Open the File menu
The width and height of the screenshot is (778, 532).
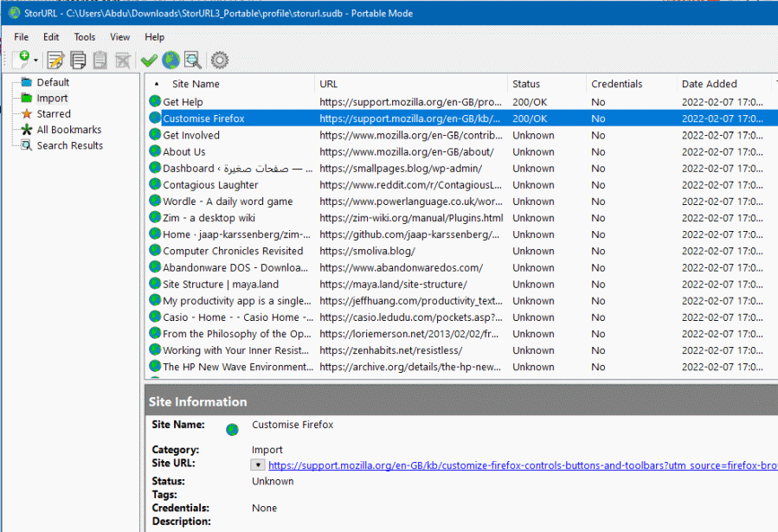pos(22,37)
